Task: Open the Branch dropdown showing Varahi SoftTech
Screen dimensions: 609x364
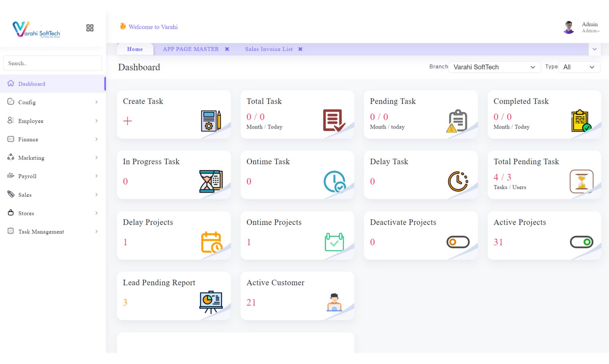Action: tap(495, 67)
